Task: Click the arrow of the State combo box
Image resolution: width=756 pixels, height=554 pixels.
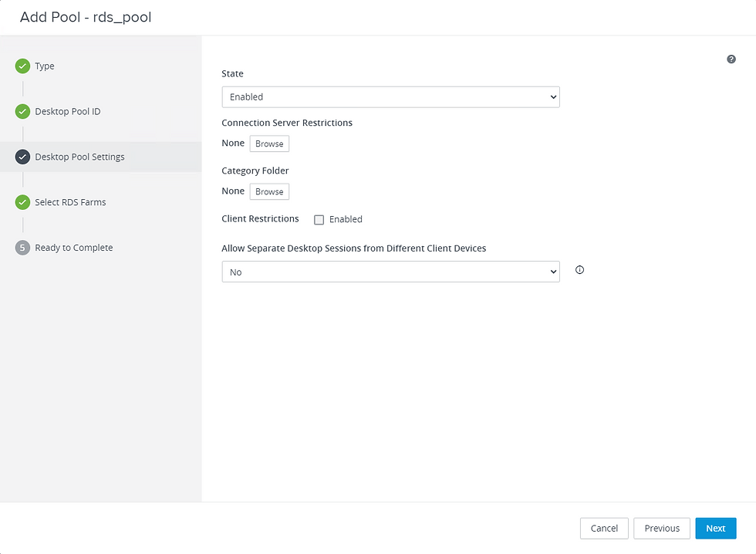Action: [553, 97]
